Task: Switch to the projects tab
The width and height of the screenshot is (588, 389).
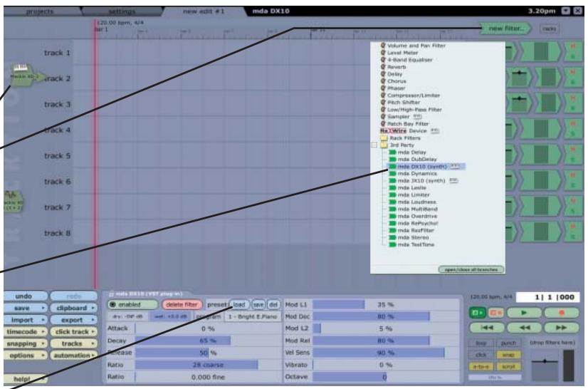Action: 40,11
